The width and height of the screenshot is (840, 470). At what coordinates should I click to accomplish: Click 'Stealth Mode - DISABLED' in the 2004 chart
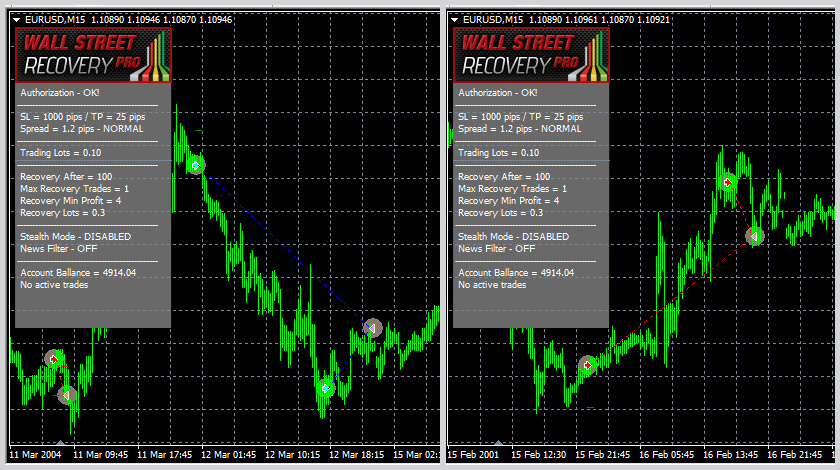76,237
